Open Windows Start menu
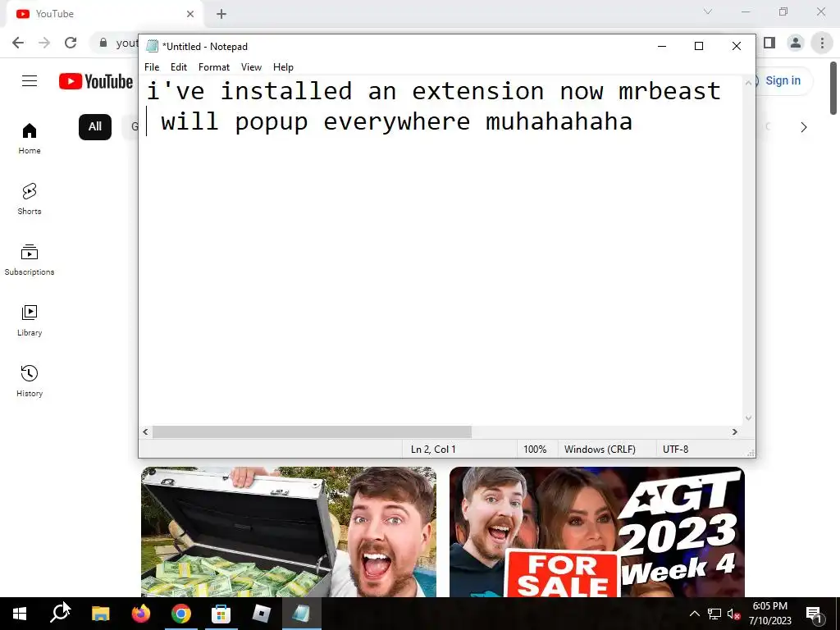840x630 pixels. 20,614
